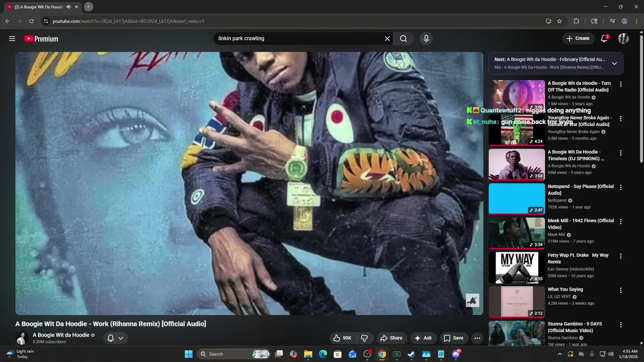Open the YouTube account avatar menu
This screenshot has height=362, width=644.
623,39
